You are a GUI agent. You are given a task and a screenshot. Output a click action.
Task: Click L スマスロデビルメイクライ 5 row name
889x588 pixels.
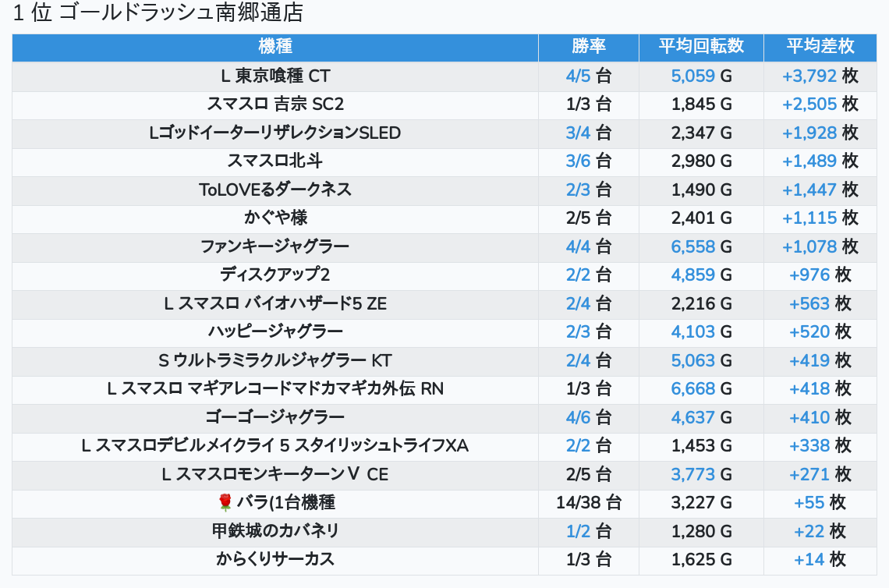coord(275,445)
